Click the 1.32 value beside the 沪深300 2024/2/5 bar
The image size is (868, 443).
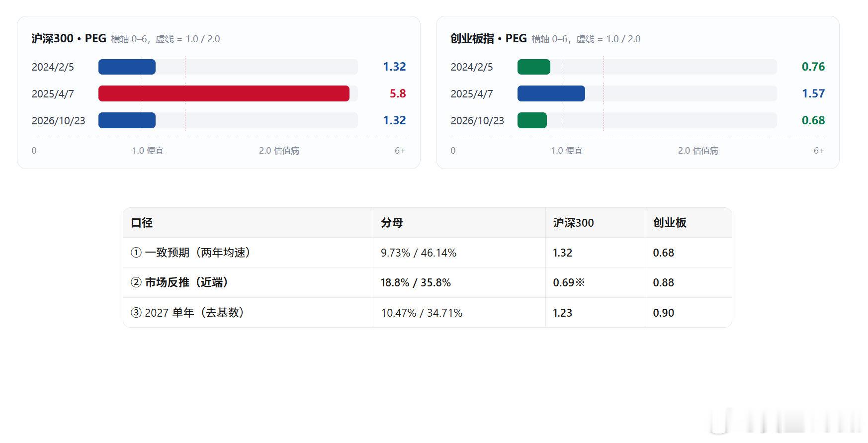coord(394,67)
